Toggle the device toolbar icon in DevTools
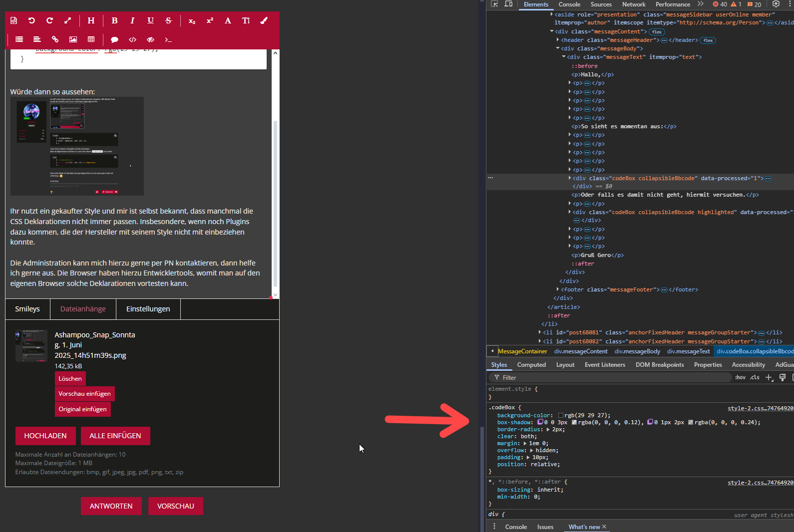Screen dimensions: 794x532 (x=508, y=4)
